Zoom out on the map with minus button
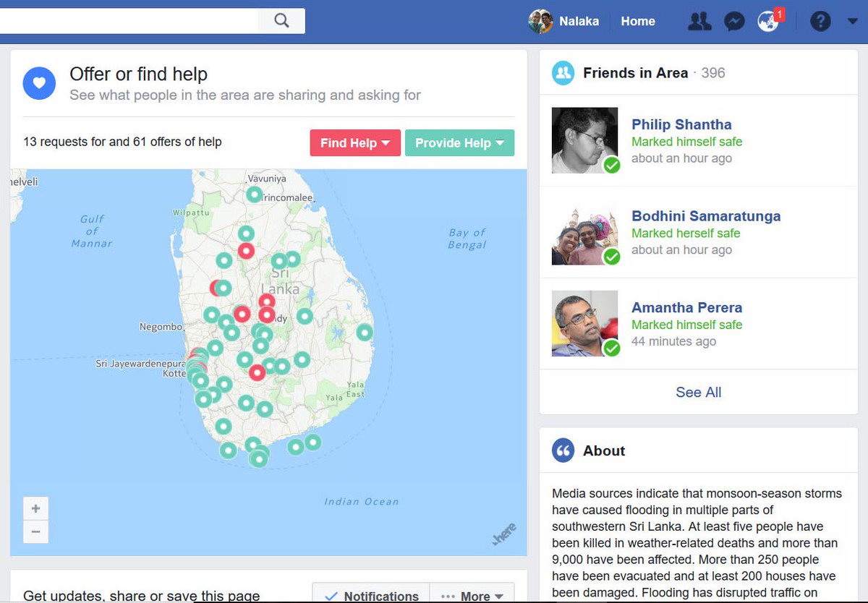 pyautogui.click(x=35, y=531)
